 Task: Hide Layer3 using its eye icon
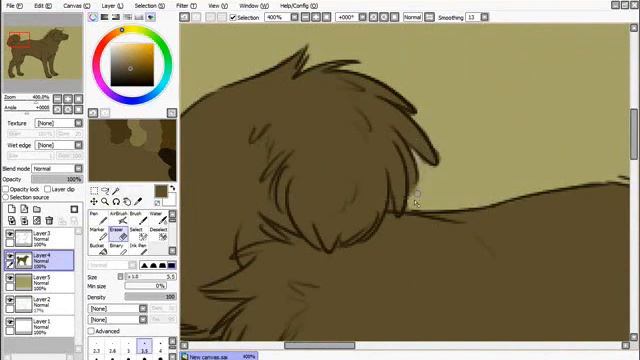10,234
